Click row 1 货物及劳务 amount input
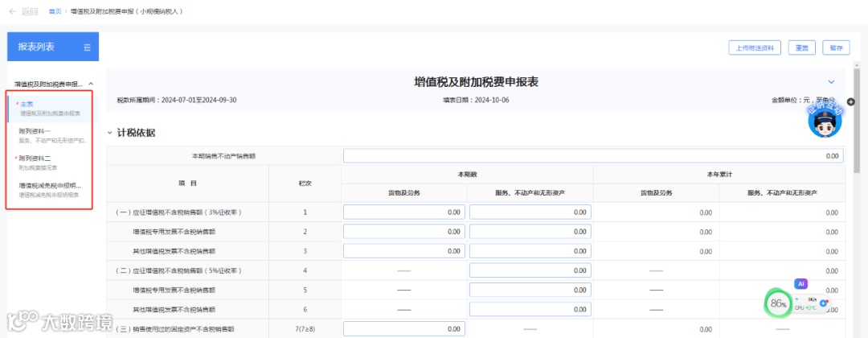Screen dimensions: 868x338 (404, 212)
